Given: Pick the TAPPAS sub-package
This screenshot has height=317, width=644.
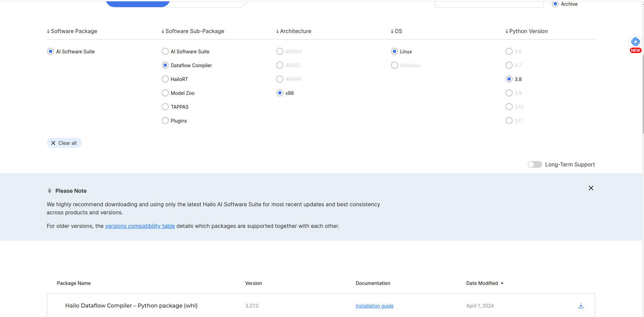Looking at the screenshot, I should pyautogui.click(x=165, y=107).
